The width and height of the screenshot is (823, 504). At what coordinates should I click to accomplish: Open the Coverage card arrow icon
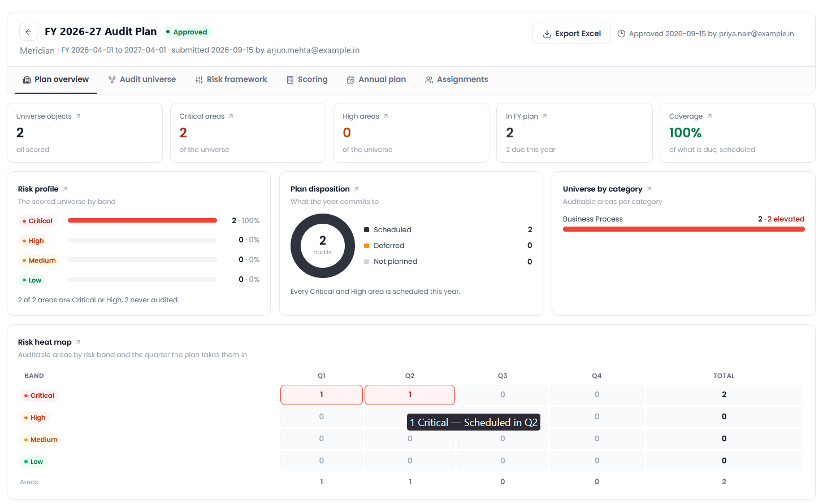click(x=709, y=116)
